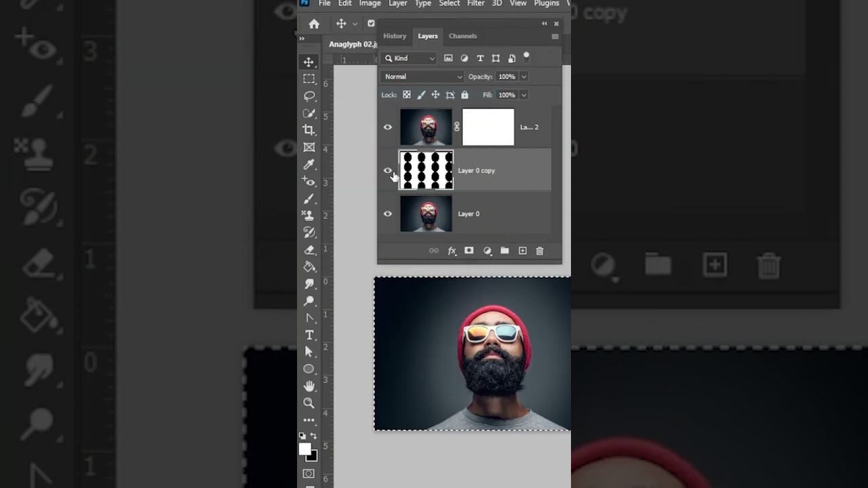Toggle prevent artboard auto-nesting lock
Viewport: 868px width, 488px height.
tap(450, 95)
